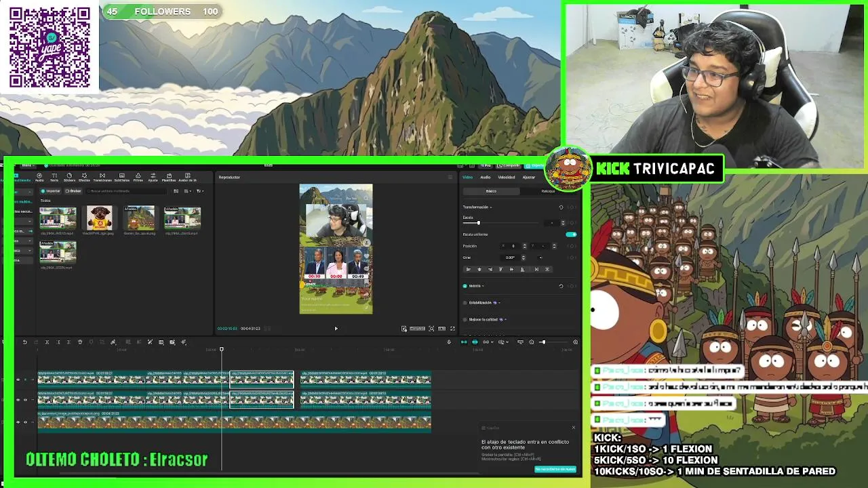This screenshot has width=868, height=488.
Task: Select the Básico sub-tab
Action: tap(491, 191)
